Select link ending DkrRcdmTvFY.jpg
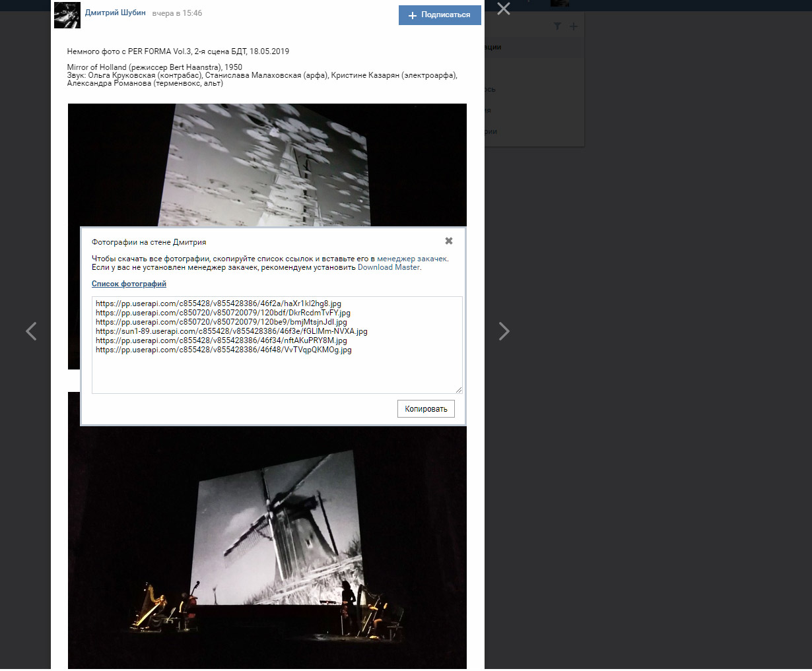The height and width of the screenshot is (671, 812). tap(223, 313)
